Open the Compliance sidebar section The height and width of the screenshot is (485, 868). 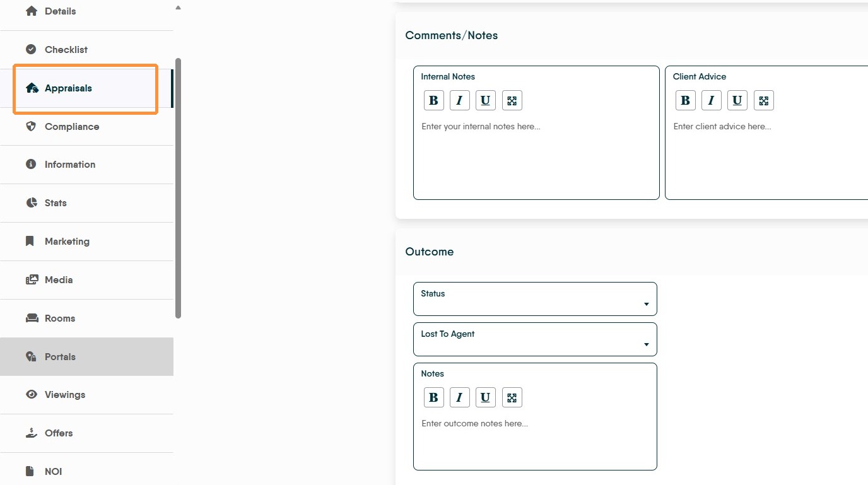point(72,127)
